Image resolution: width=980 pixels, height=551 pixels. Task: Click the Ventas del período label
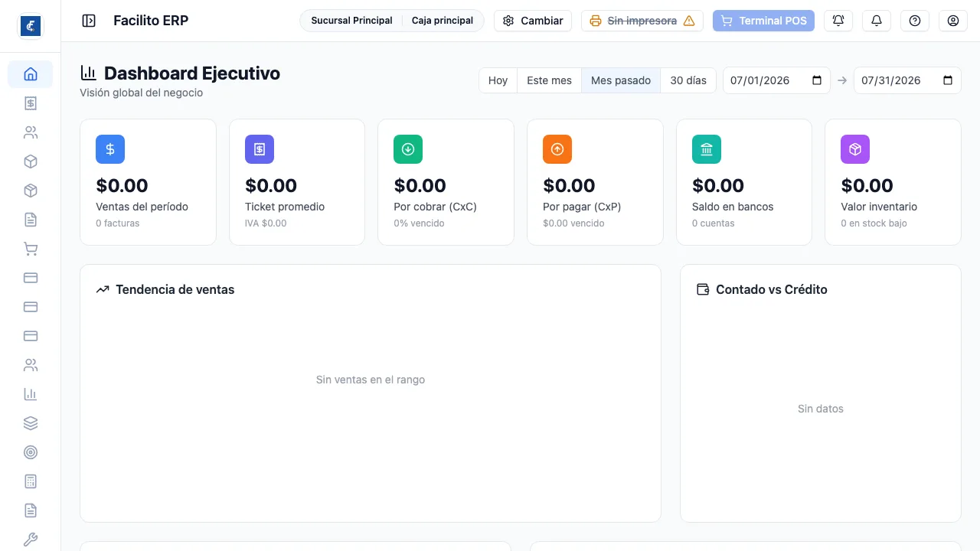pyautogui.click(x=142, y=207)
